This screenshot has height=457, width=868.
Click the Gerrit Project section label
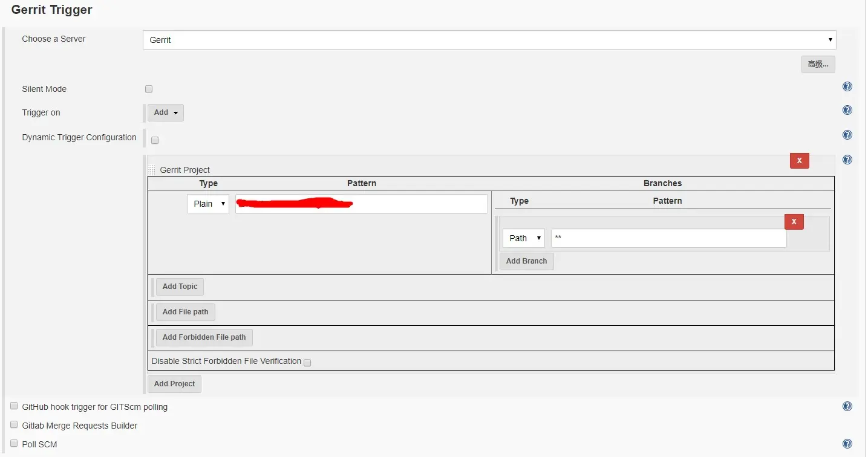click(185, 170)
